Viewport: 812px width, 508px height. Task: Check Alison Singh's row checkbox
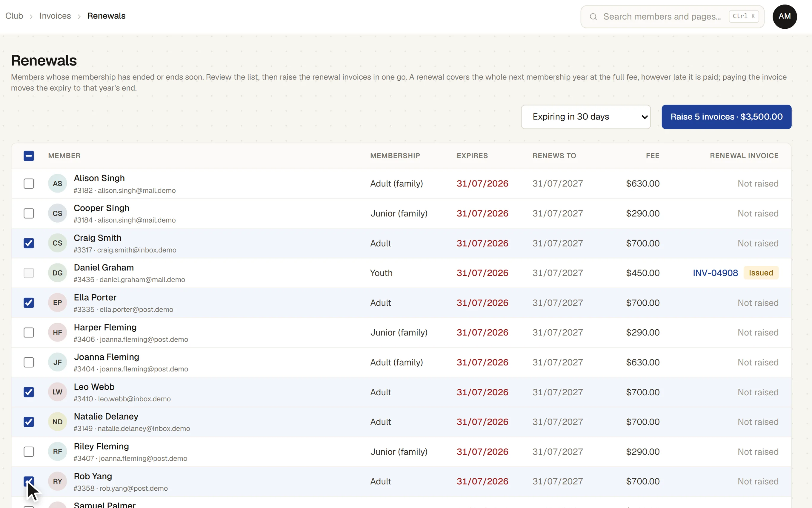29,183
